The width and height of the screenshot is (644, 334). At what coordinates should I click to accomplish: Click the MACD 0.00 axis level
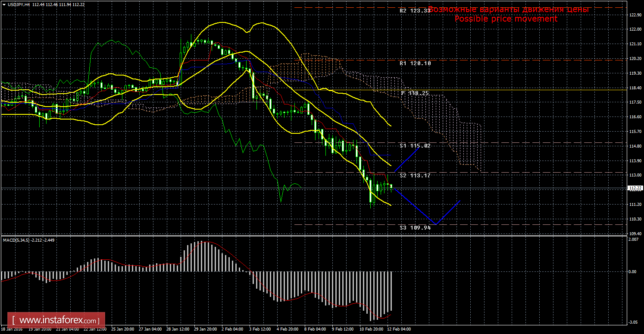pos(632,271)
